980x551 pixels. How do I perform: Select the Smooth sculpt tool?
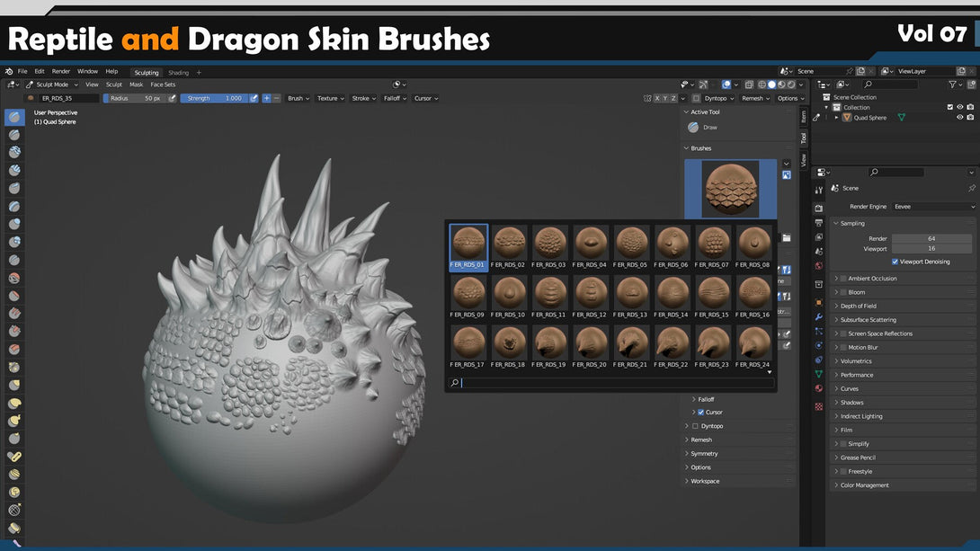pyautogui.click(x=14, y=278)
